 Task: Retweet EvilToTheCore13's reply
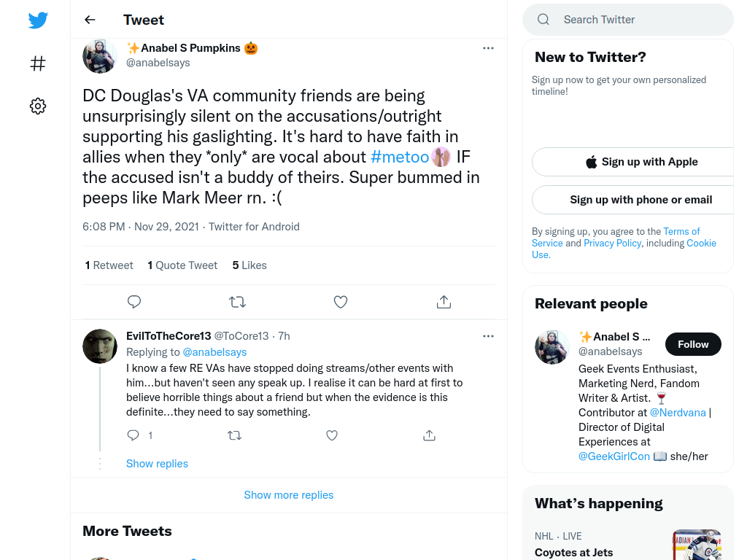[234, 435]
